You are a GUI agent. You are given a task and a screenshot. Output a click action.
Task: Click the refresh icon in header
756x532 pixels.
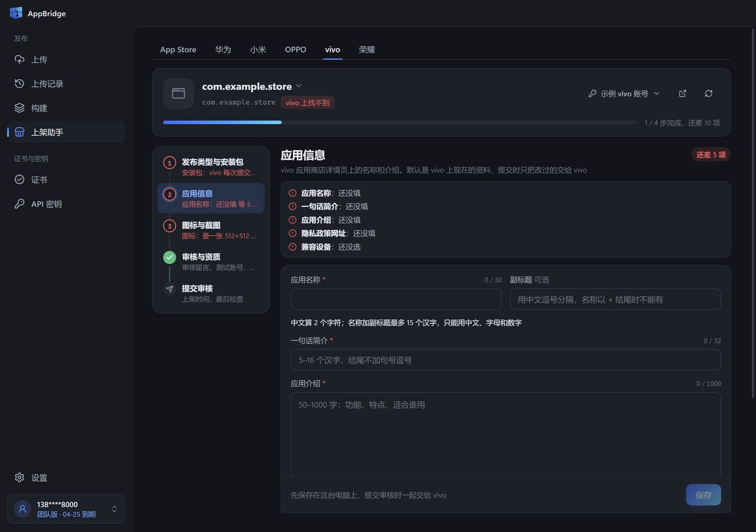coord(709,93)
